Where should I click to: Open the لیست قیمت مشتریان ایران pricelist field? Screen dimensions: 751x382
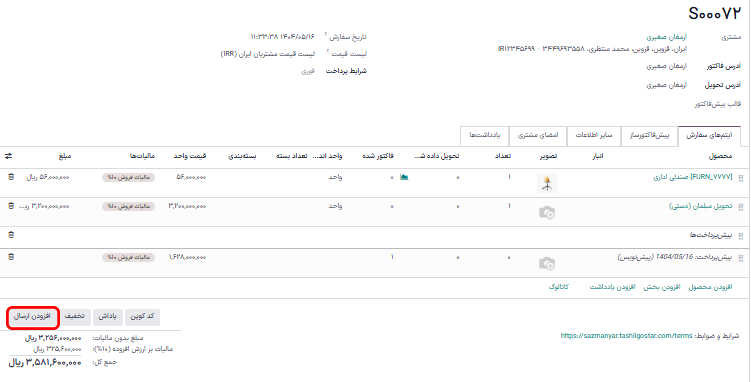(x=268, y=54)
